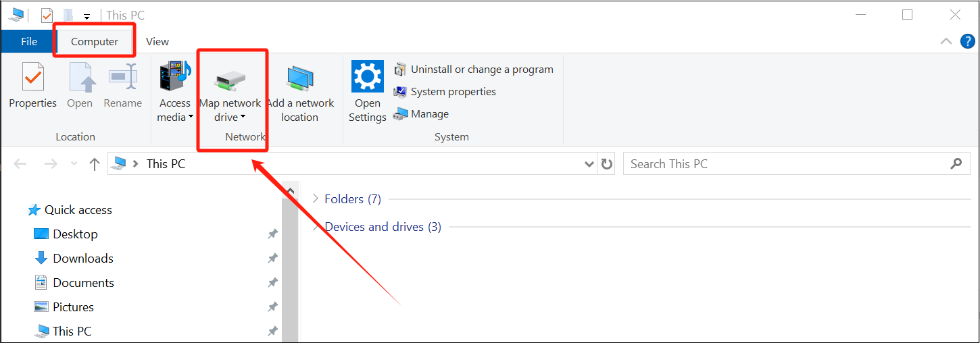Select the Access media icon
The image size is (980, 343).
click(x=175, y=76)
